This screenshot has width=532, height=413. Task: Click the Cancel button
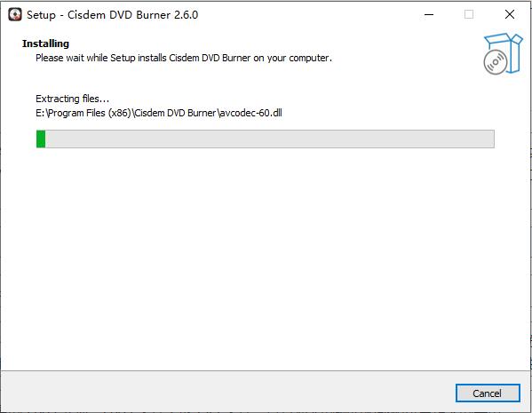tap(488, 393)
